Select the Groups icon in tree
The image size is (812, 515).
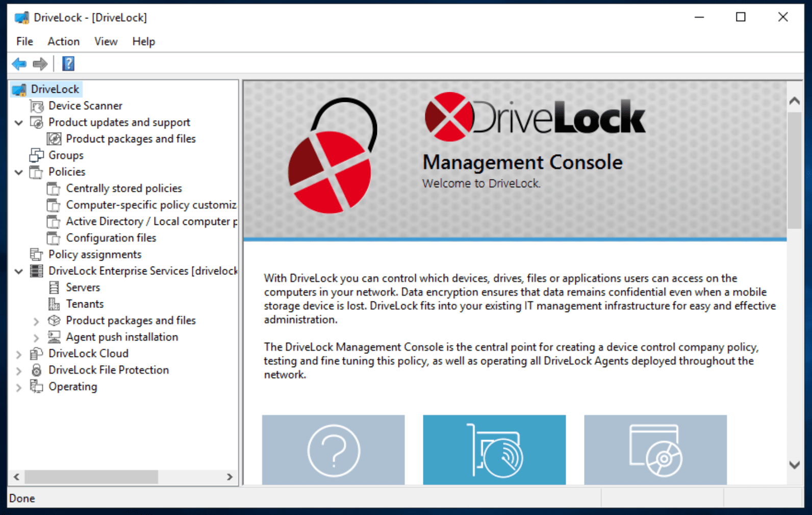[37, 155]
